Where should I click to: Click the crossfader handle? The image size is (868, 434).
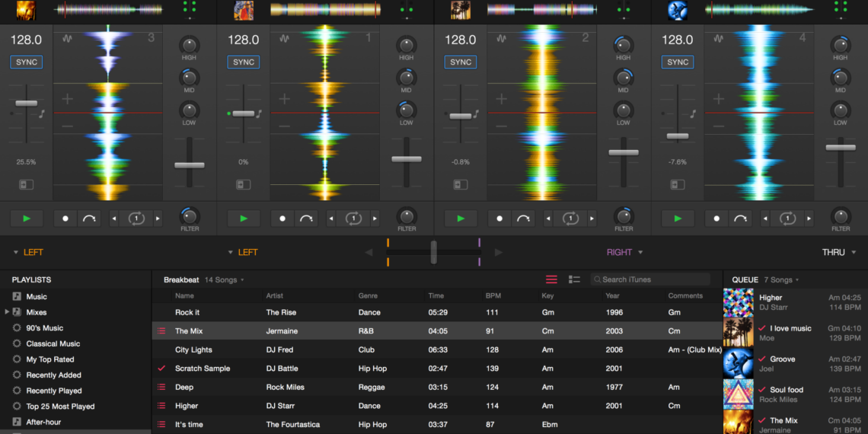click(x=433, y=252)
